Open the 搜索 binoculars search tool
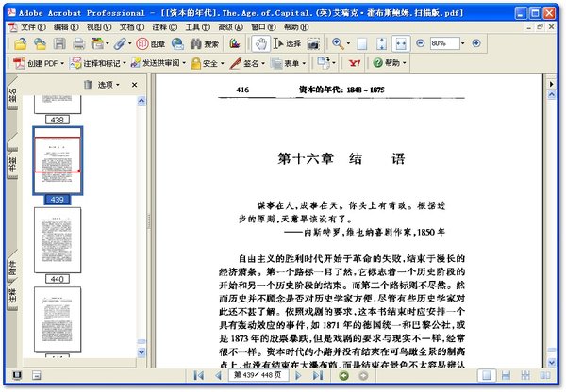The image size is (566, 392). [x=205, y=43]
